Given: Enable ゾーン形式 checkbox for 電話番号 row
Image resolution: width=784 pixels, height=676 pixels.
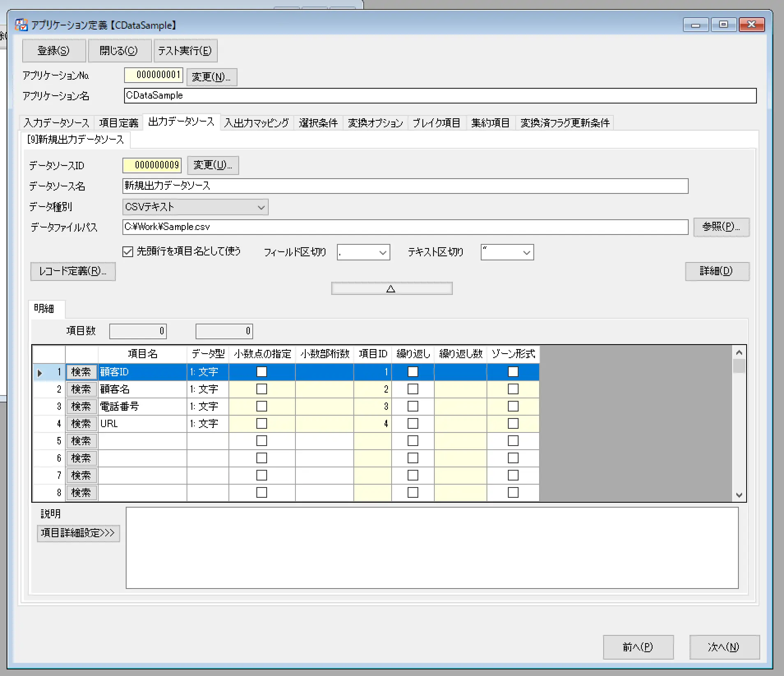Looking at the screenshot, I should click(x=513, y=406).
